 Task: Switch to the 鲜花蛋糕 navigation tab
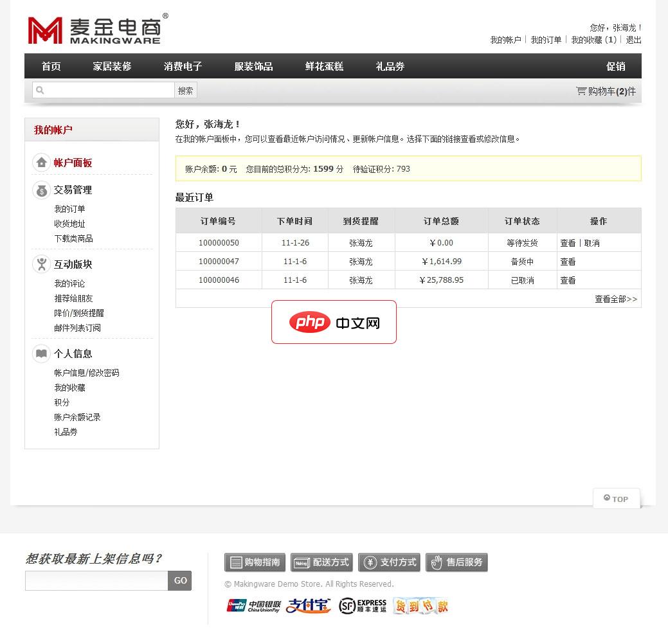point(323,66)
